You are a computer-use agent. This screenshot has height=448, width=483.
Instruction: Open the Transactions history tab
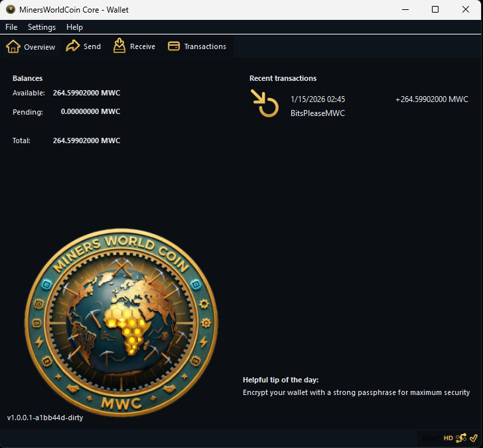(x=197, y=46)
